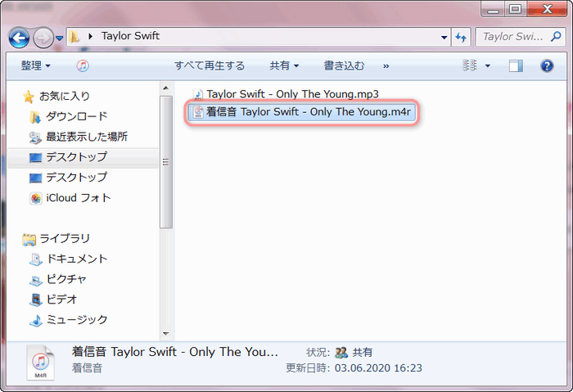Screen dimensions: 573x392
Task: Open the address bar history dropdown
Action: pyautogui.click(x=444, y=37)
